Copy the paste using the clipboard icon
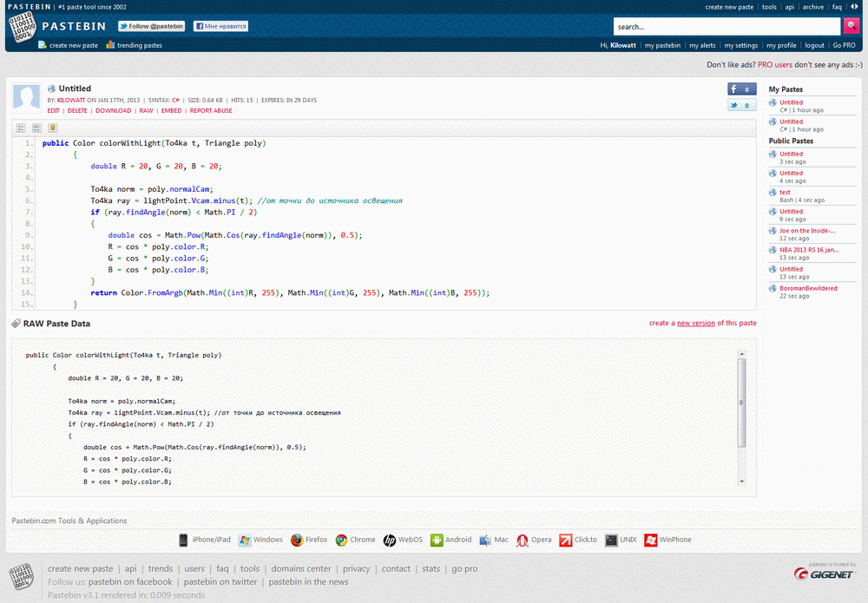 53,128
